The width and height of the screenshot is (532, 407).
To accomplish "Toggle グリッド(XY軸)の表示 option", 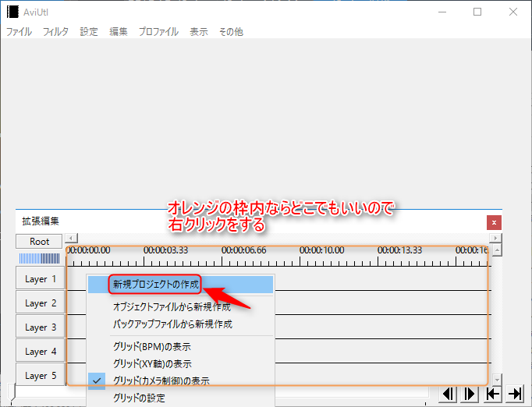I will (180, 364).
